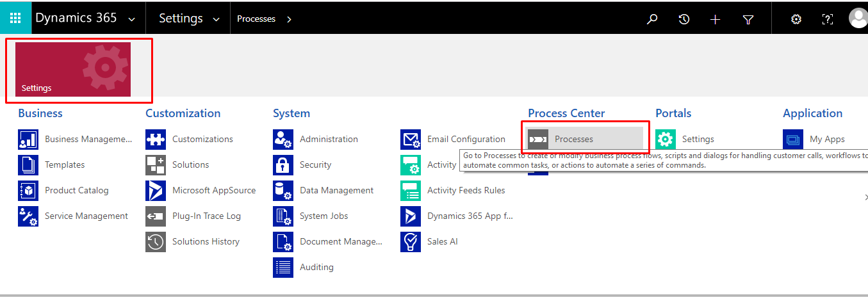Open Email Configuration link
This screenshot has width=868, height=297.
(x=466, y=139)
